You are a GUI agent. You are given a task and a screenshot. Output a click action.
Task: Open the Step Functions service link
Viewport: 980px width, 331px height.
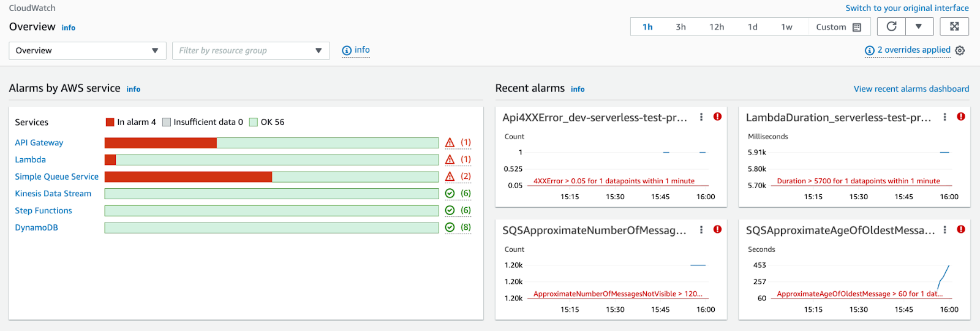[x=43, y=210]
